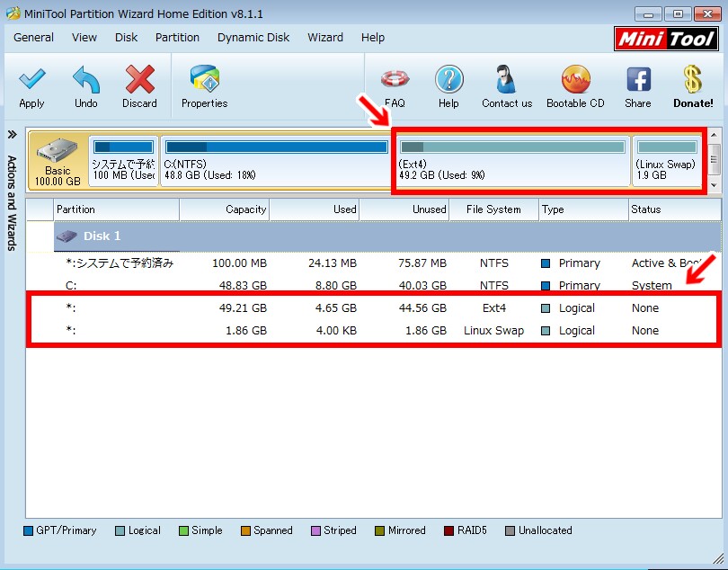
Task: Click the Simple legend swatch
Action: click(x=183, y=530)
